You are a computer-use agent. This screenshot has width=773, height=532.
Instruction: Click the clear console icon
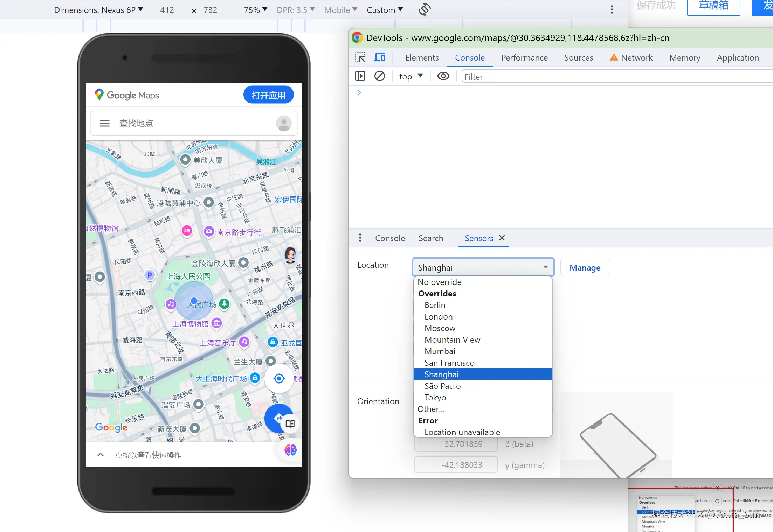point(380,76)
